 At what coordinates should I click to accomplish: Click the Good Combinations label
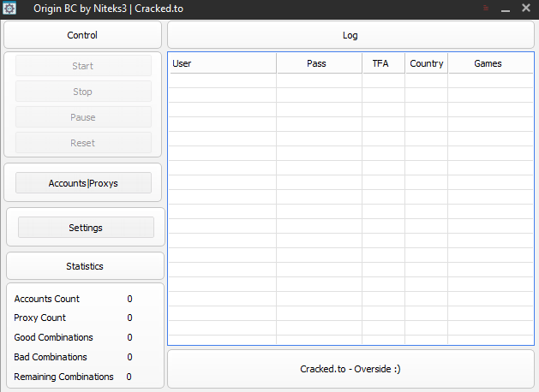pyautogui.click(x=53, y=337)
